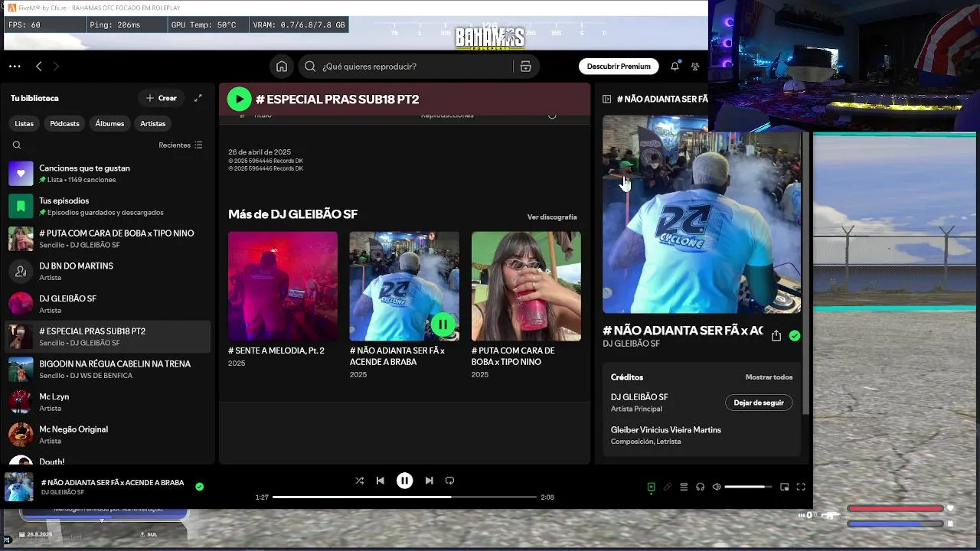Open DJ BN DO MARTINS artist
The image size is (980, 551).
[x=108, y=272]
